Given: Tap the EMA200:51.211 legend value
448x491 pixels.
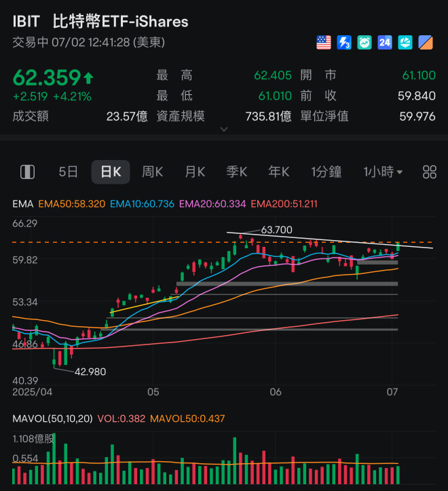Looking at the screenshot, I should pyautogui.click(x=284, y=204).
